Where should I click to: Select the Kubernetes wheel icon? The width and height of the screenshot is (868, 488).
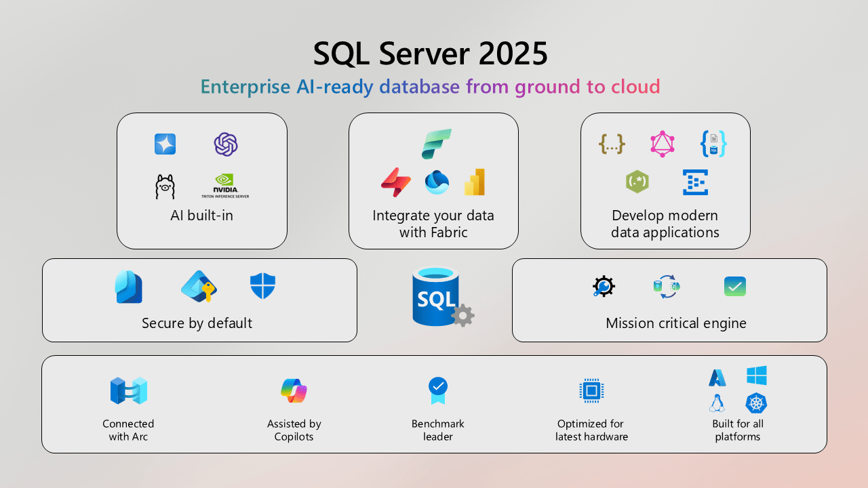pos(756,404)
